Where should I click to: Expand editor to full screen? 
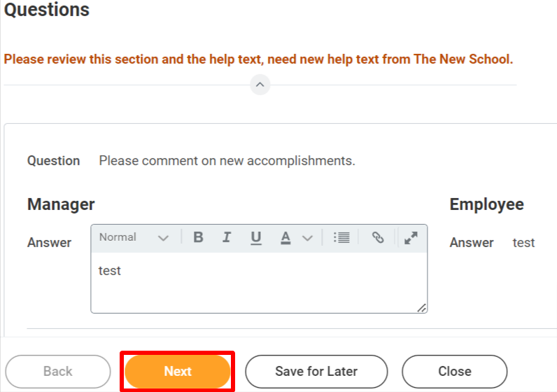(x=411, y=238)
